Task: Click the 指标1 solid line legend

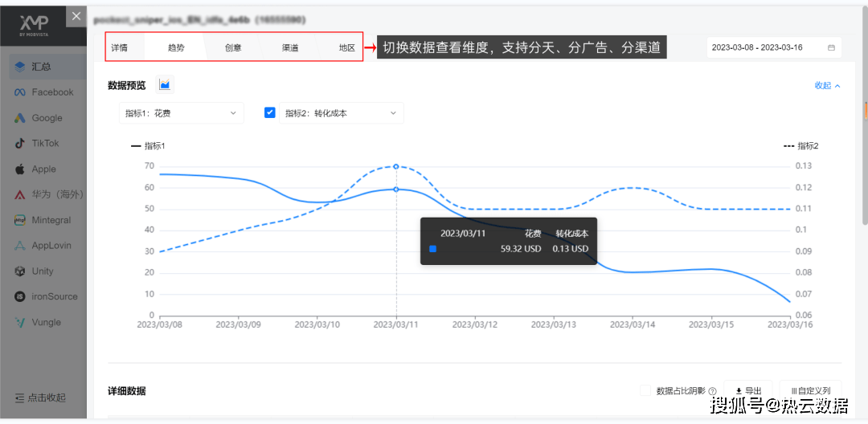Action: point(149,146)
